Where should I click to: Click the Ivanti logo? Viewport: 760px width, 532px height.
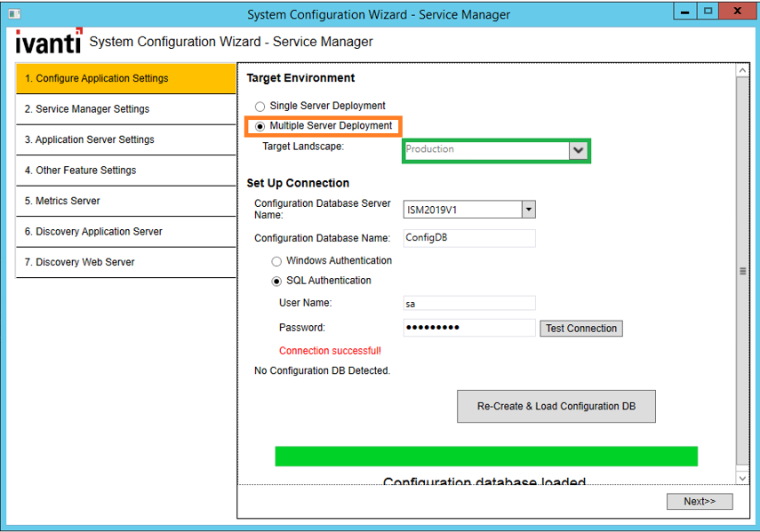[49, 41]
